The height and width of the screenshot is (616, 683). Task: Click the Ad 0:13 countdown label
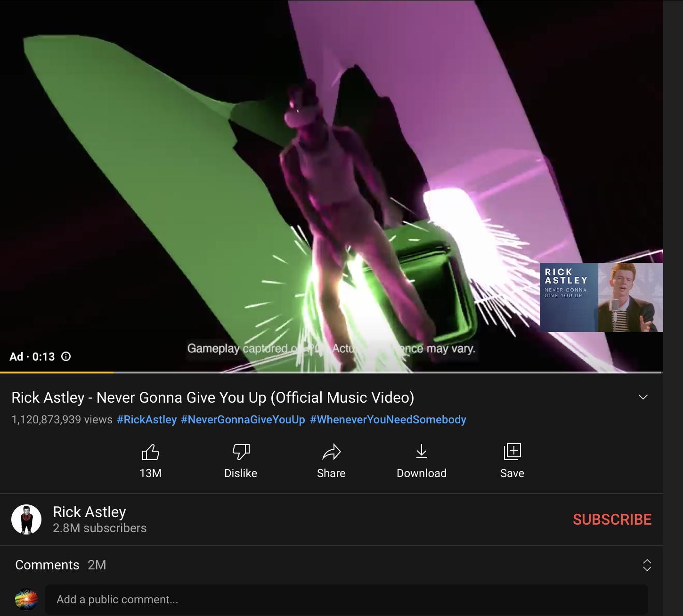click(32, 357)
